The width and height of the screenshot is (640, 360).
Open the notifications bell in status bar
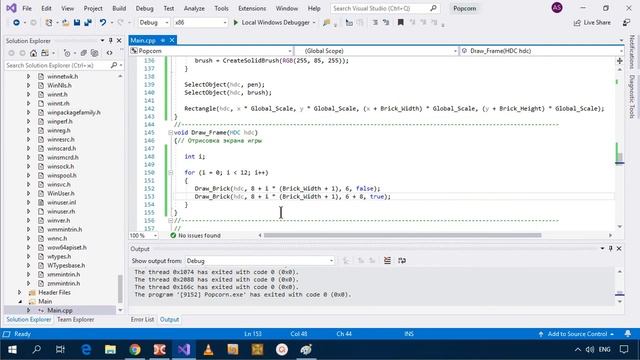tap(628, 334)
